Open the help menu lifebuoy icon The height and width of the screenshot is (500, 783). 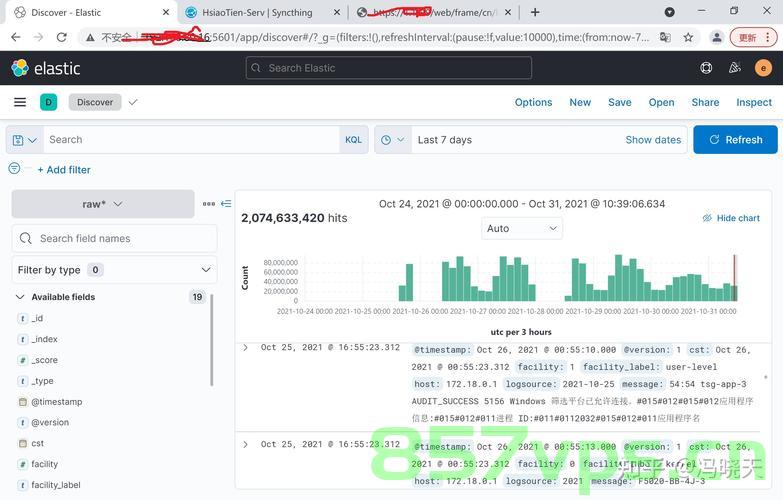coord(706,68)
